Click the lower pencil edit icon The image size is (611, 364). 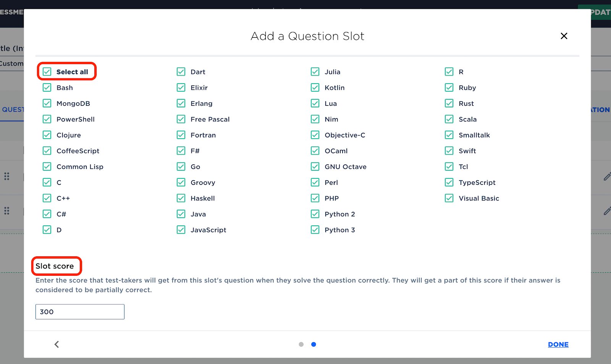(x=607, y=211)
